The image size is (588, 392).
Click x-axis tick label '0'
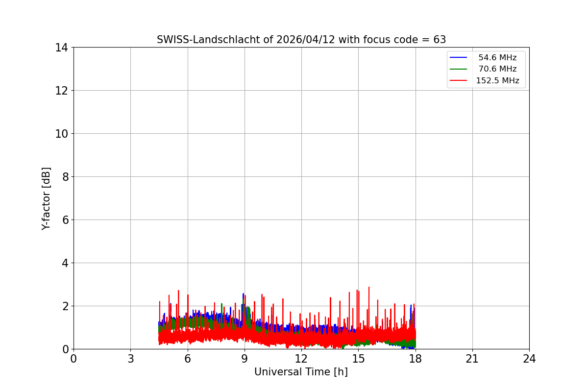73,359
